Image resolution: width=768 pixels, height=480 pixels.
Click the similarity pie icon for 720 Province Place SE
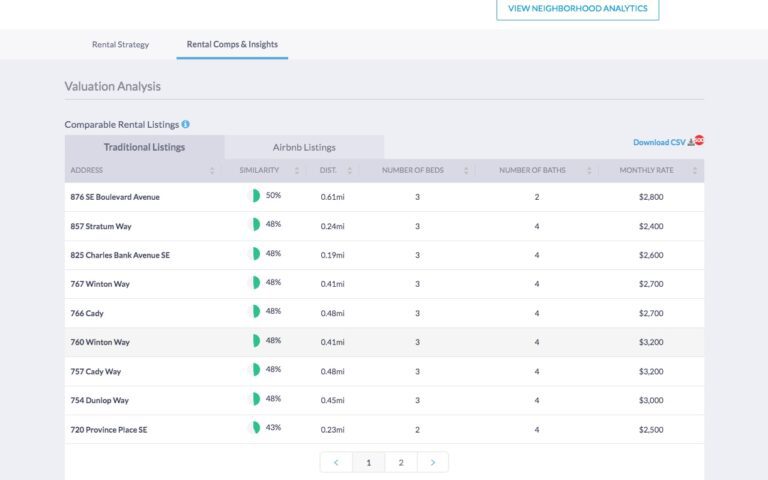point(255,428)
